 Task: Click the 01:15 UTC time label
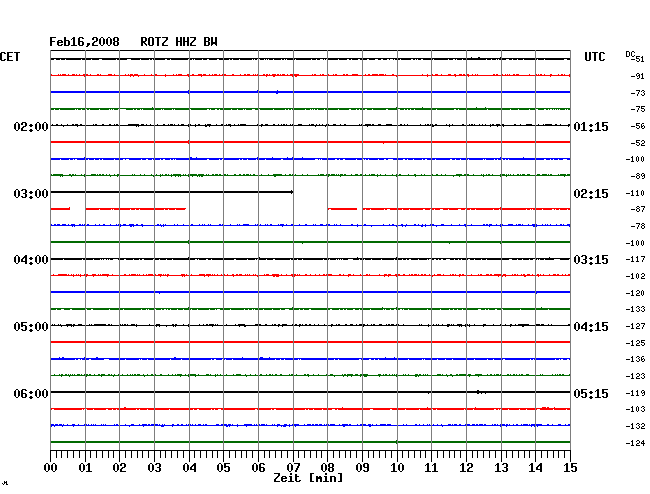(591, 126)
